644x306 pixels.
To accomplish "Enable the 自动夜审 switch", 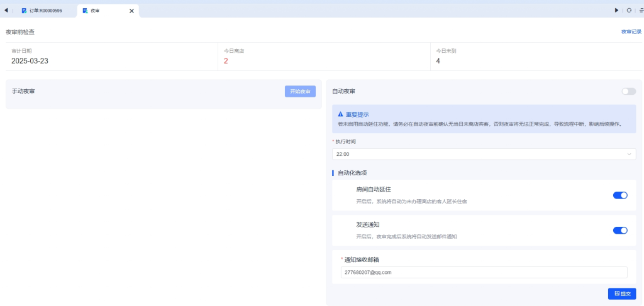I will click(x=628, y=91).
